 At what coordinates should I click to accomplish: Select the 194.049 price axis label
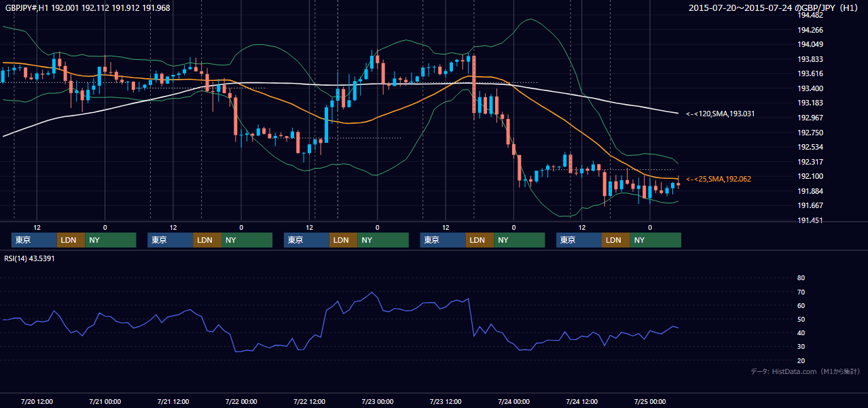click(x=810, y=45)
